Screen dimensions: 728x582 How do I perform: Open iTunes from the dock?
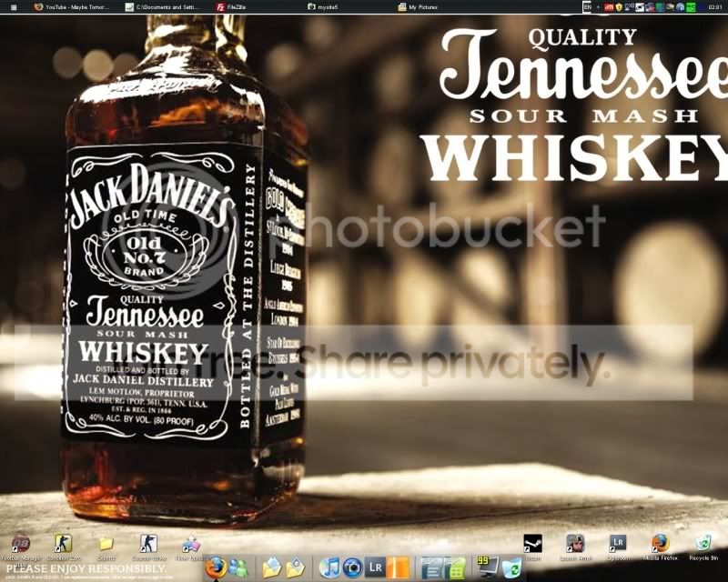[x=329, y=568]
